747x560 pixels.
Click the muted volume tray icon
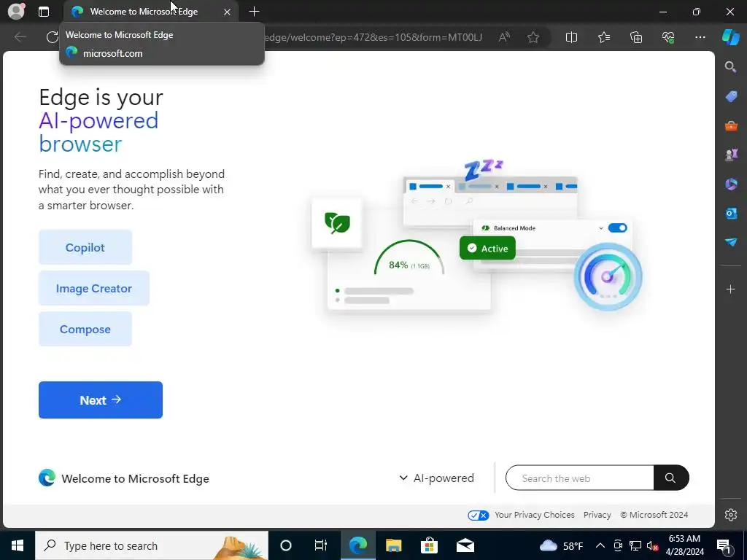[x=653, y=545]
